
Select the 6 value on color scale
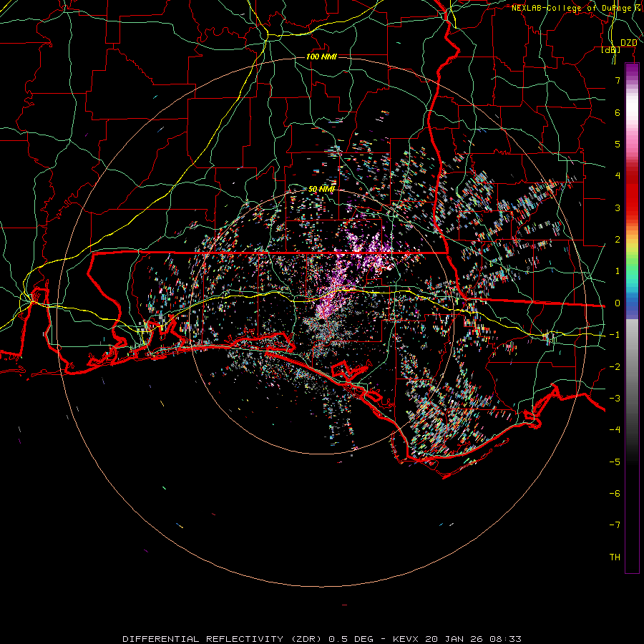click(618, 112)
